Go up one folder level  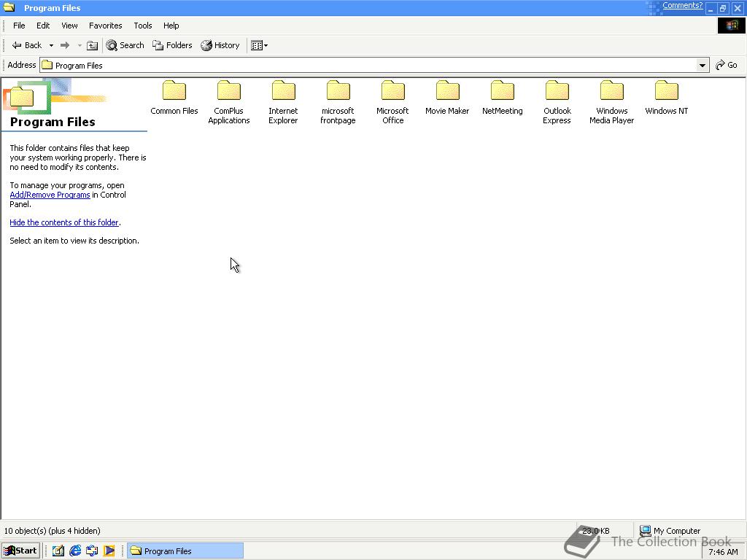coord(92,45)
